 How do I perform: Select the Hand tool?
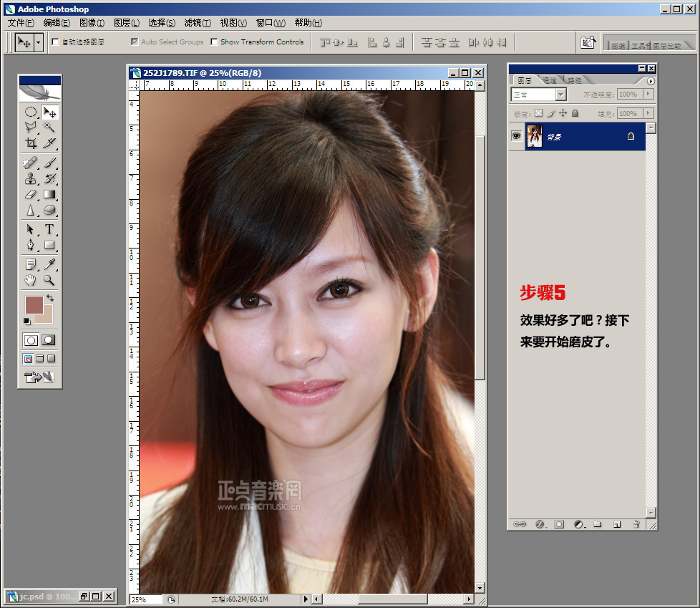pyautogui.click(x=31, y=280)
